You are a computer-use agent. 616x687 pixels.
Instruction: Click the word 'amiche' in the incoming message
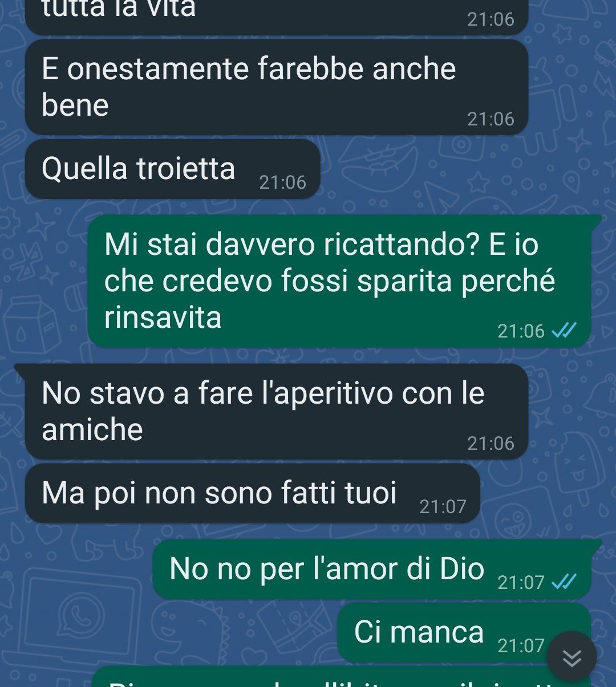click(x=92, y=429)
